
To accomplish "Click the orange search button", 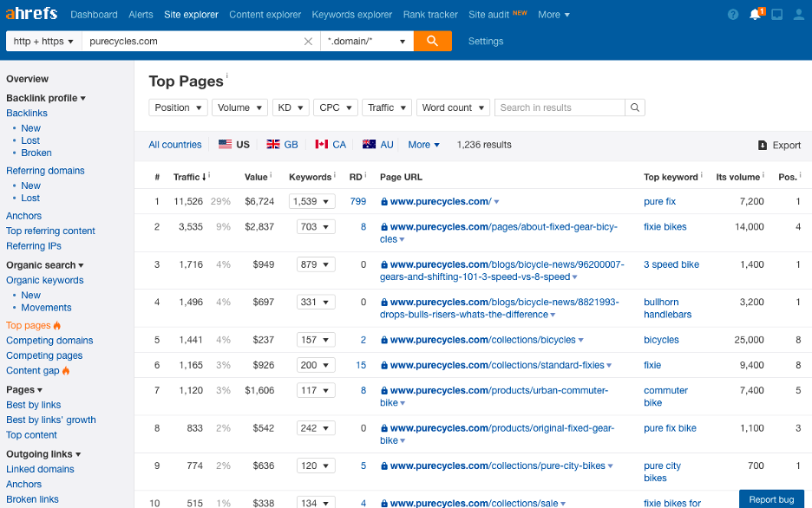I will [x=432, y=41].
